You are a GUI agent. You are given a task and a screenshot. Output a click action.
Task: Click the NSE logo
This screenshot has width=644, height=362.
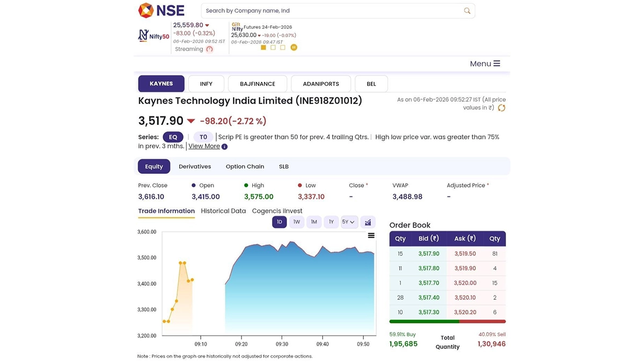[161, 10]
